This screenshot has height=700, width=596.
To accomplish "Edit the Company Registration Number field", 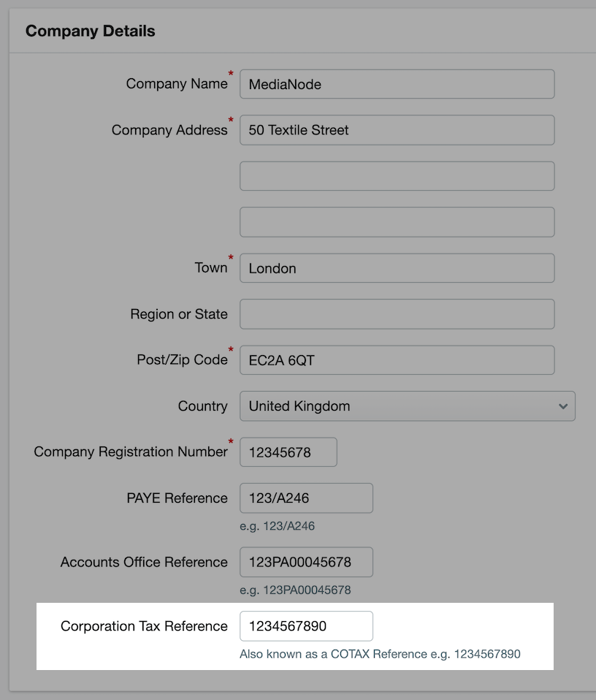I will [x=289, y=452].
